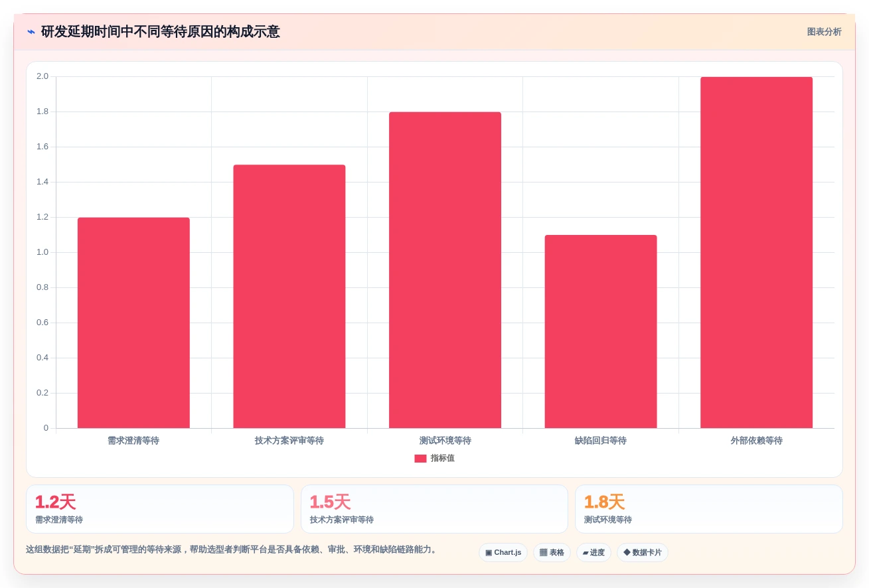Click the Chart.js tag chip

[x=503, y=553]
